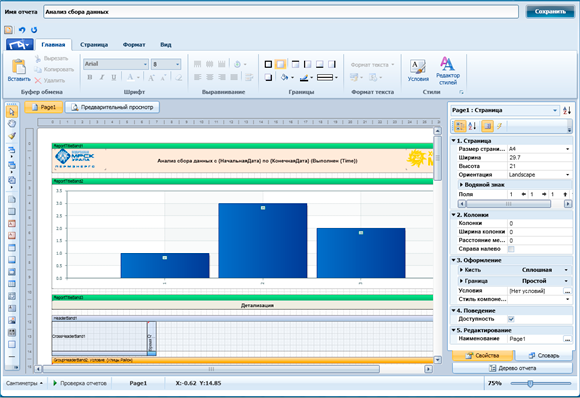Click the Дерево отчета button
Viewport: 580px width, 398px height.
coord(512,368)
